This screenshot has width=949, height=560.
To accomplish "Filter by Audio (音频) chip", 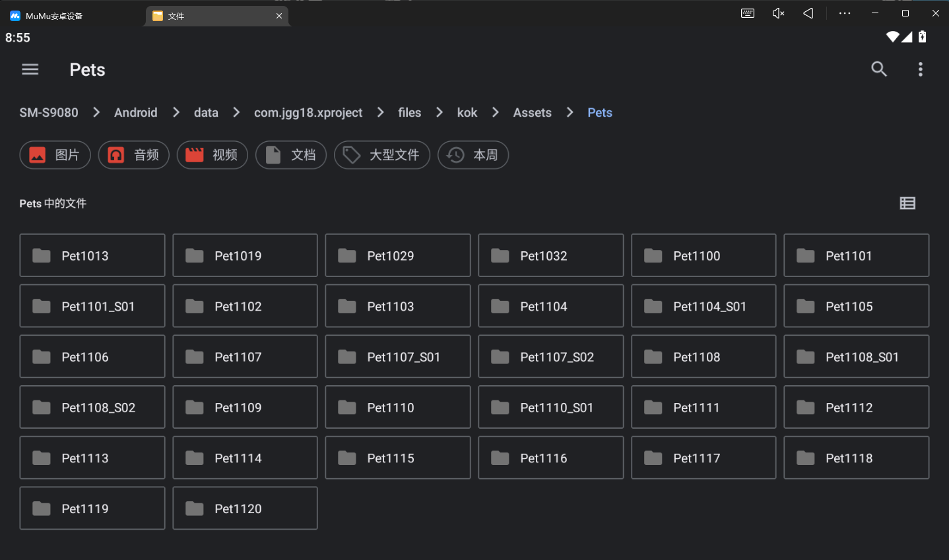I will tap(134, 155).
